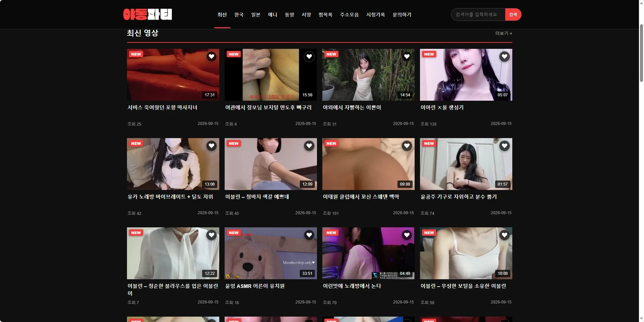Click the 더보기 + link
This screenshot has height=322, width=644.
tap(504, 33)
